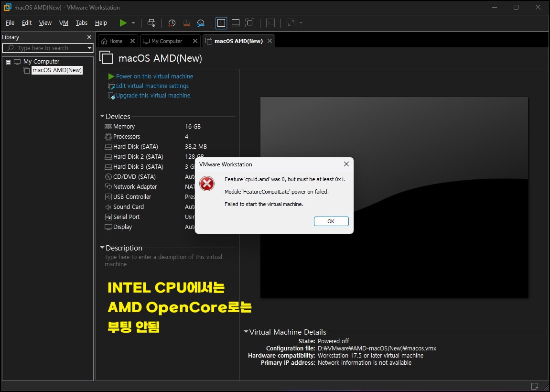The height and width of the screenshot is (392, 550).
Task: Take a snapshot using the clock-plus toolbar icon
Action: [x=172, y=23]
